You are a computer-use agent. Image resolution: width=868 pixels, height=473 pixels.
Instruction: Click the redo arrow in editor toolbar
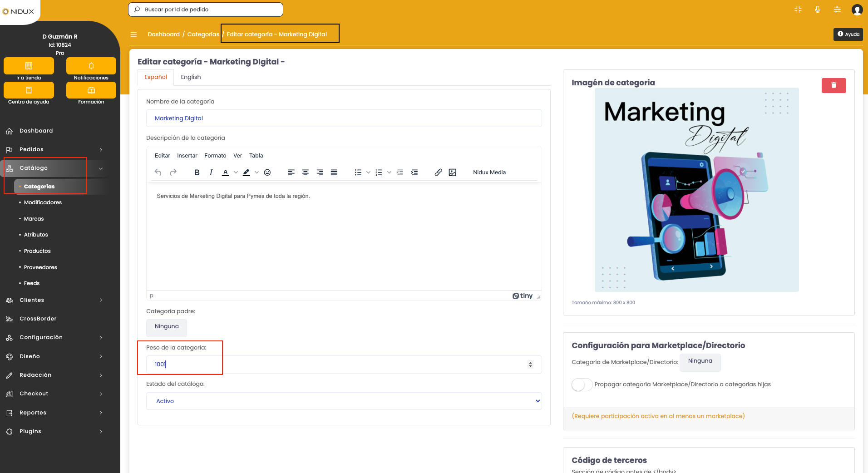click(x=173, y=172)
